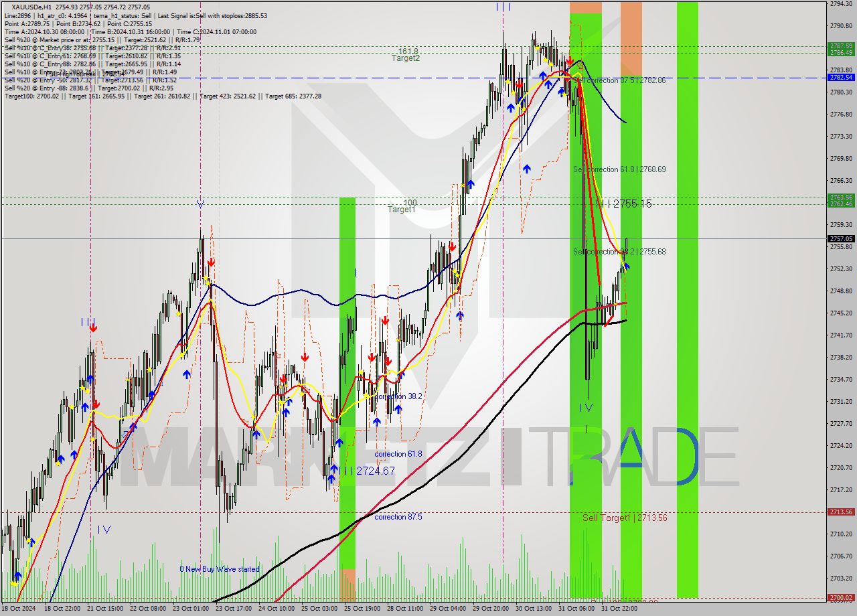Select the 'Line:2896 | h1_atr_c0' status line
This screenshot has width=857, height=616.
click(136, 15)
